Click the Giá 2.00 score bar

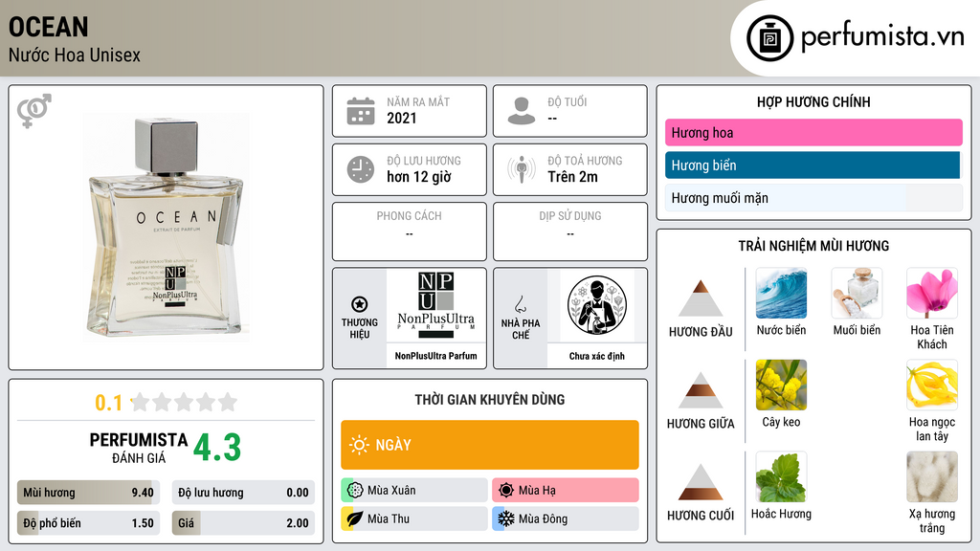pyautogui.click(x=243, y=523)
